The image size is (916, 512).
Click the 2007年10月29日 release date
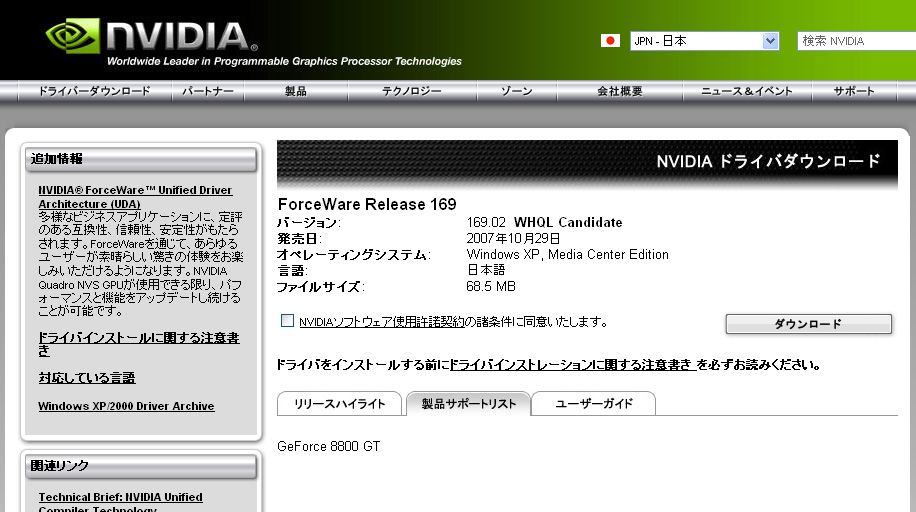click(513, 238)
